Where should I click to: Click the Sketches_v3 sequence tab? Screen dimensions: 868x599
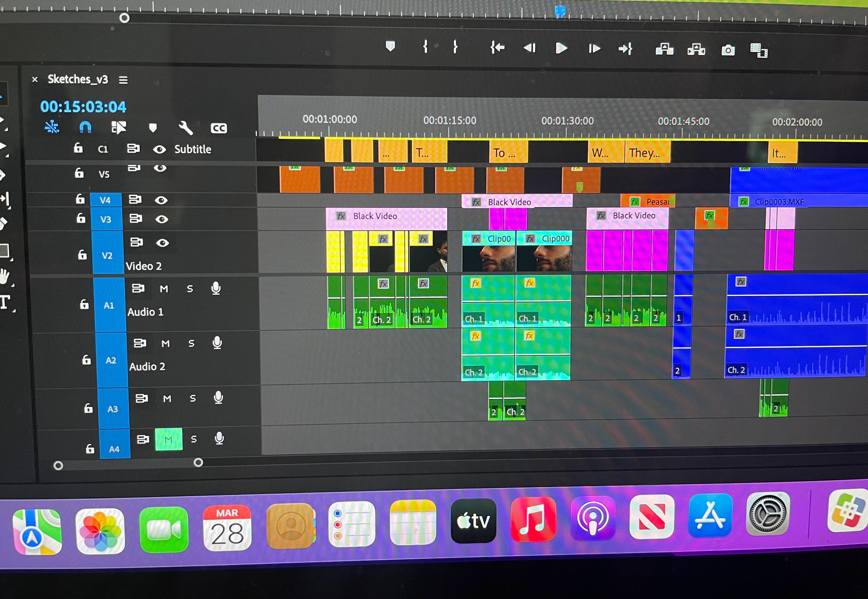[78, 79]
